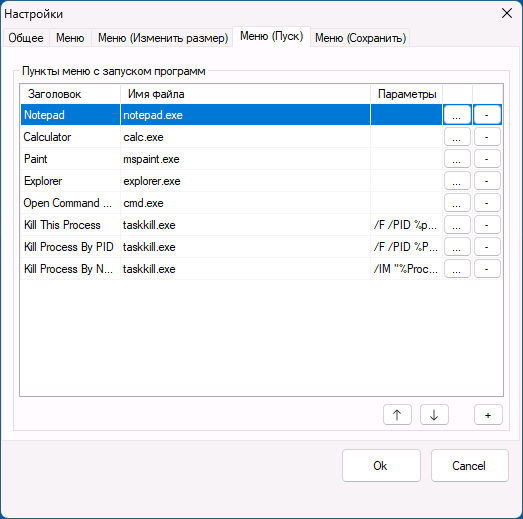Click the Cancel button
The width and height of the screenshot is (523, 519).
tap(470, 465)
